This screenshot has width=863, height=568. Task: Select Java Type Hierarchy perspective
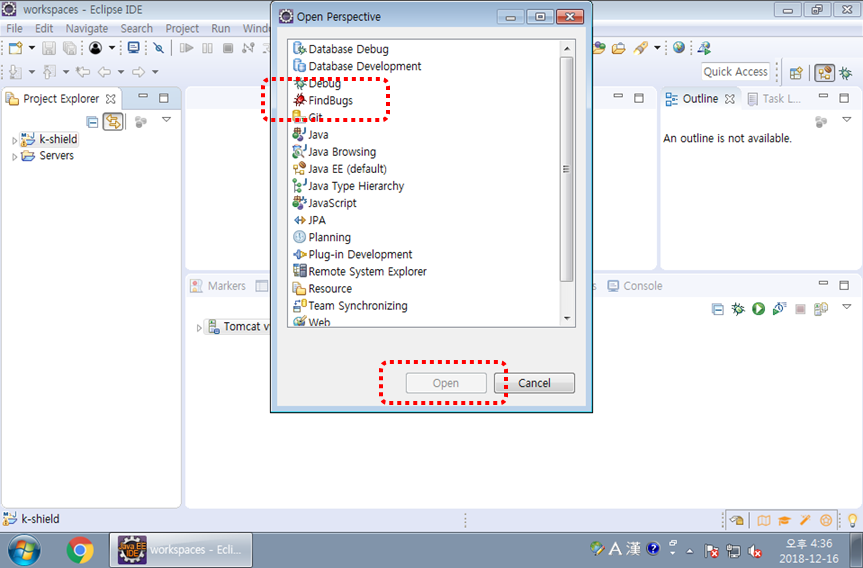[x=348, y=185]
